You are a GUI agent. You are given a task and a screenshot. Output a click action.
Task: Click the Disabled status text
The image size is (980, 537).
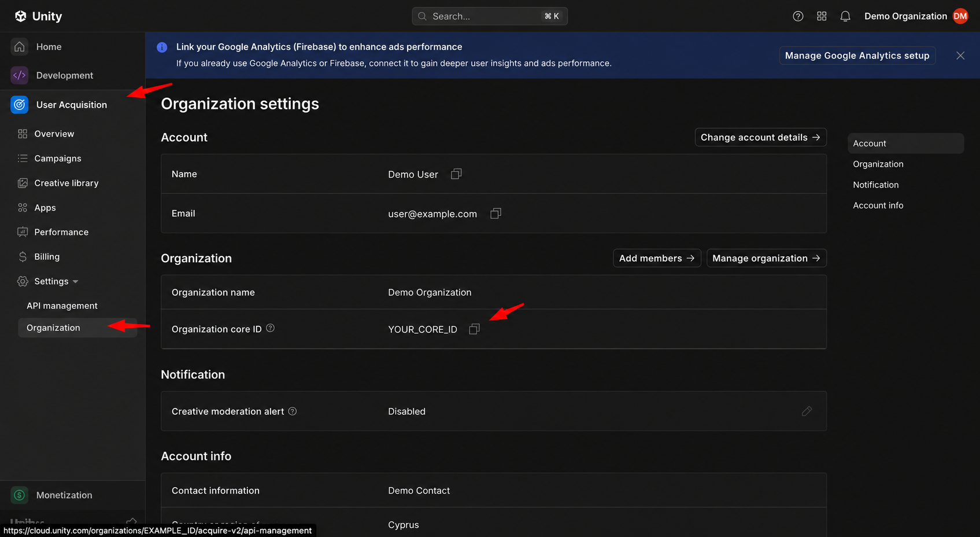pyautogui.click(x=406, y=411)
